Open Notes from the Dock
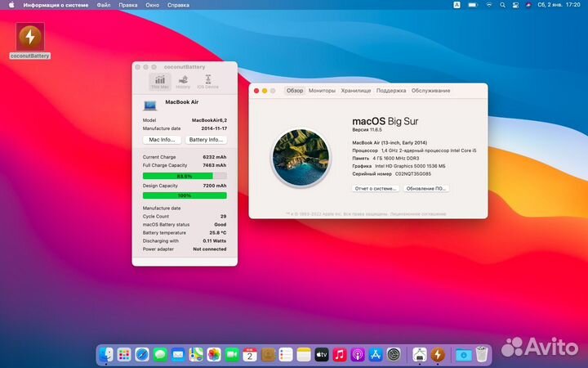Viewport: 588px width, 368px height. [x=304, y=354]
